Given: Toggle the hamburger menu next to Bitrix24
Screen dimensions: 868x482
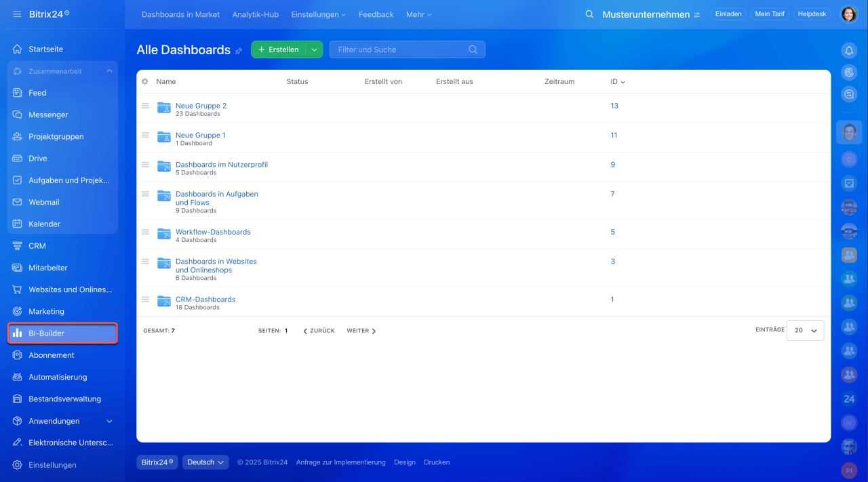Looking at the screenshot, I should pyautogui.click(x=17, y=14).
